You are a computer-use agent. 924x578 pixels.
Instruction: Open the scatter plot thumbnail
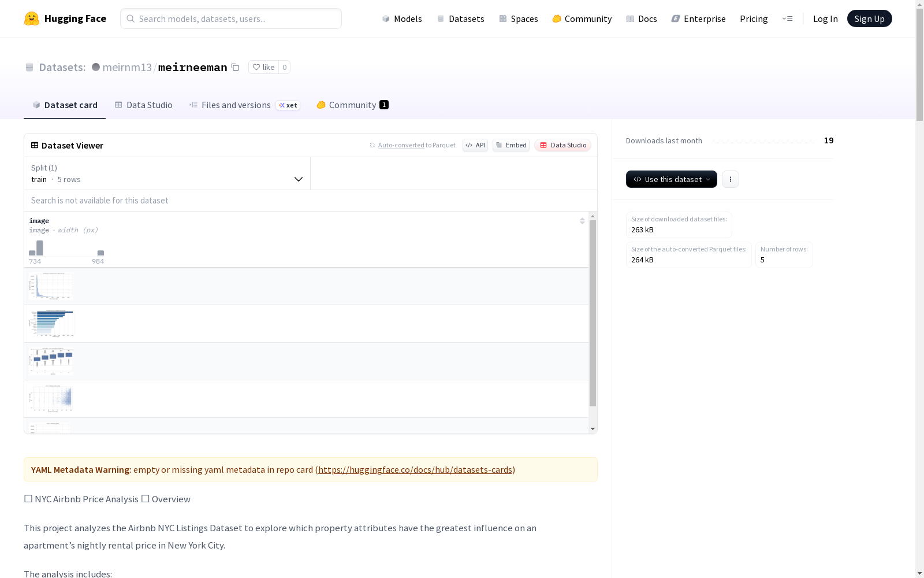(51, 399)
